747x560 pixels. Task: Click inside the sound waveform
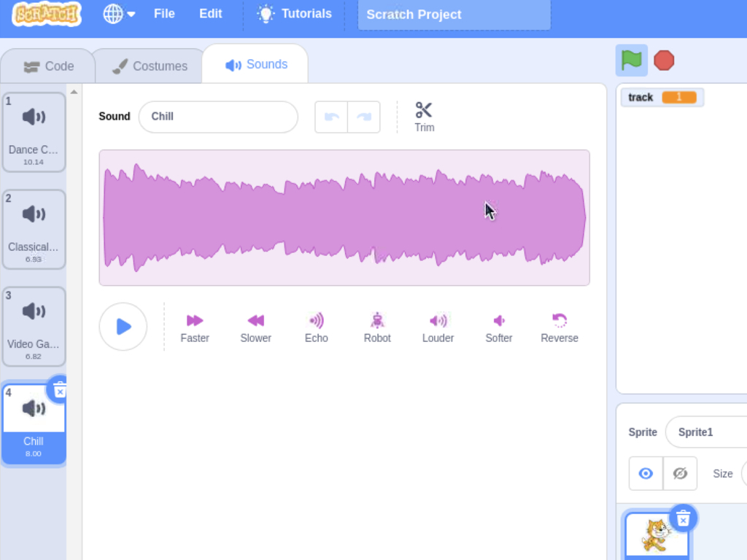344,217
